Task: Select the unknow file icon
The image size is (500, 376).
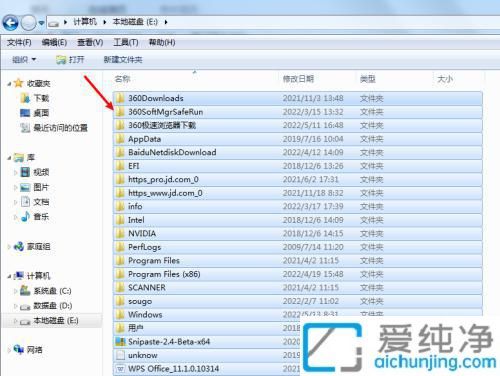Action: point(120,355)
